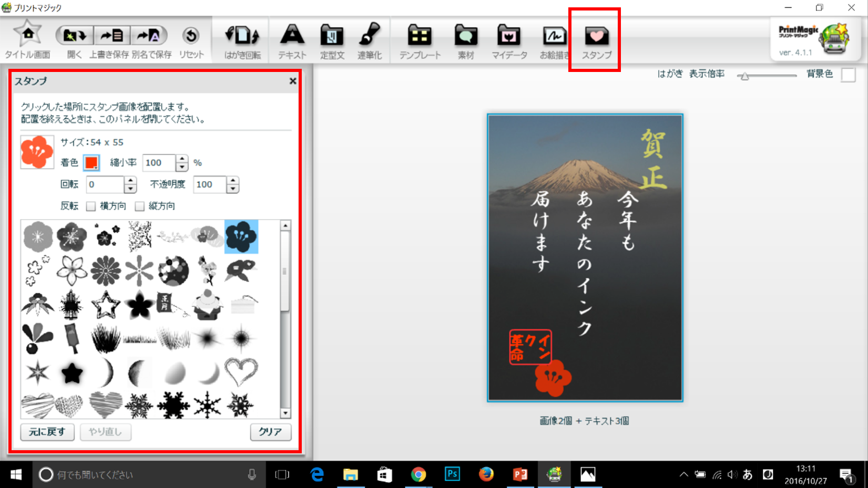The height and width of the screenshot is (488, 868).
Task: Click the Cortana search box
Action: (x=148, y=475)
